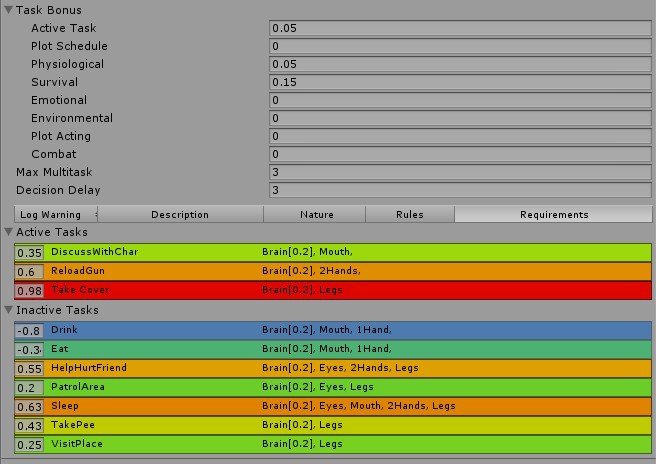This screenshot has width=656, height=464.
Task: Select the VisitPlace task name
Action: (x=77, y=443)
